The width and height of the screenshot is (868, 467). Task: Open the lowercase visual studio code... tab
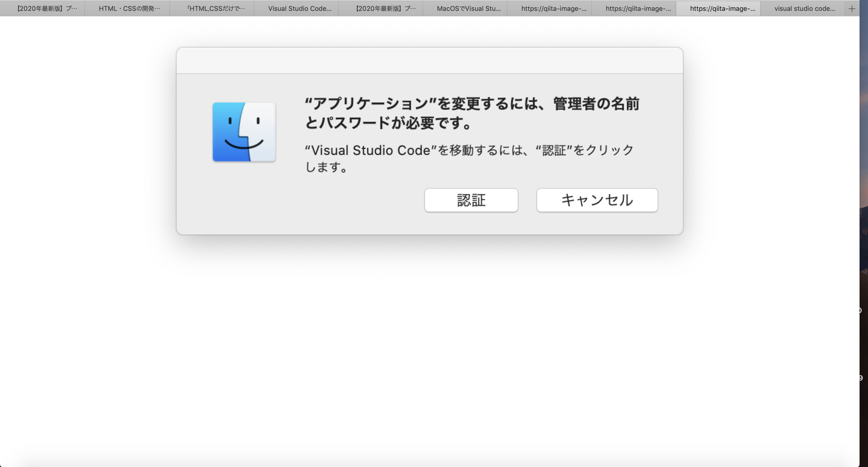[804, 9]
